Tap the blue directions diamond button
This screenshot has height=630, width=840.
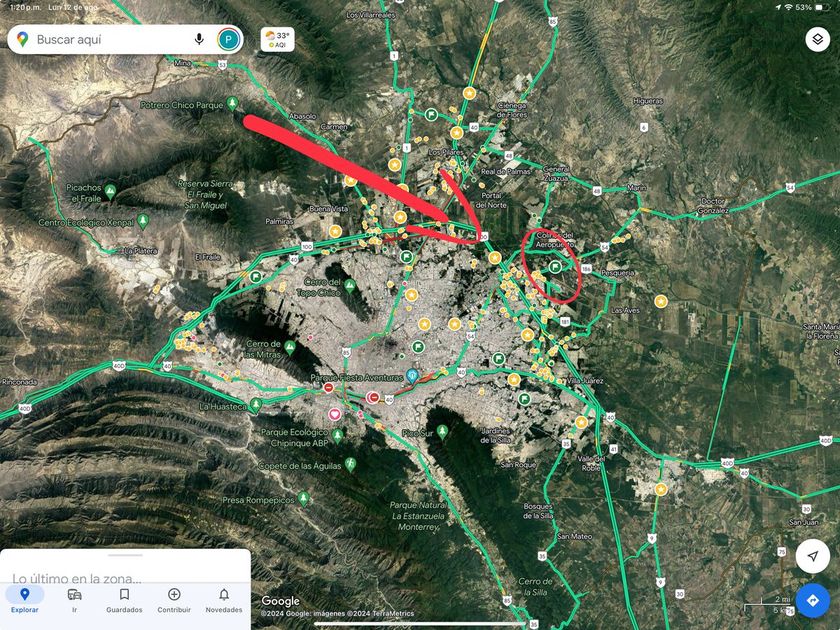pyautogui.click(x=813, y=600)
